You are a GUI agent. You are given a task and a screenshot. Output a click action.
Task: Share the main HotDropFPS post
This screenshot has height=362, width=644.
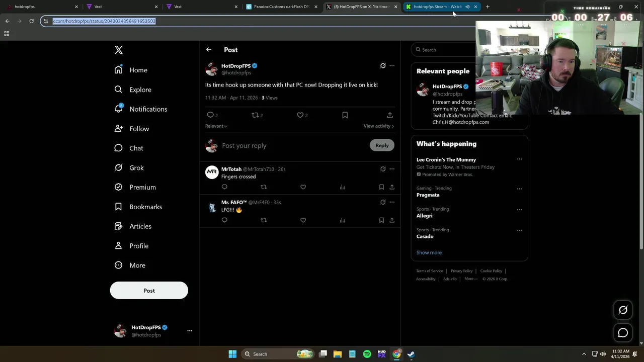coord(390,115)
